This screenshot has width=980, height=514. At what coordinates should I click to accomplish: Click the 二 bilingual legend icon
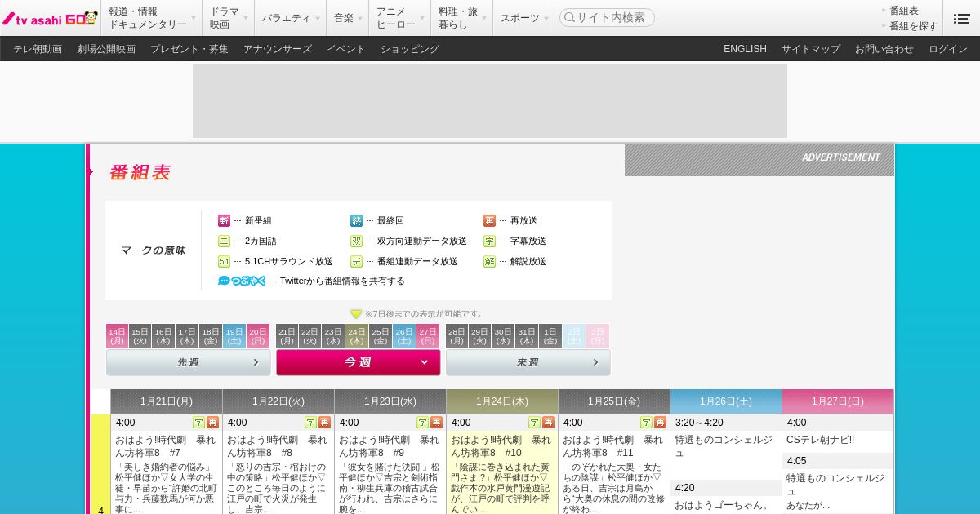coord(224,241)
